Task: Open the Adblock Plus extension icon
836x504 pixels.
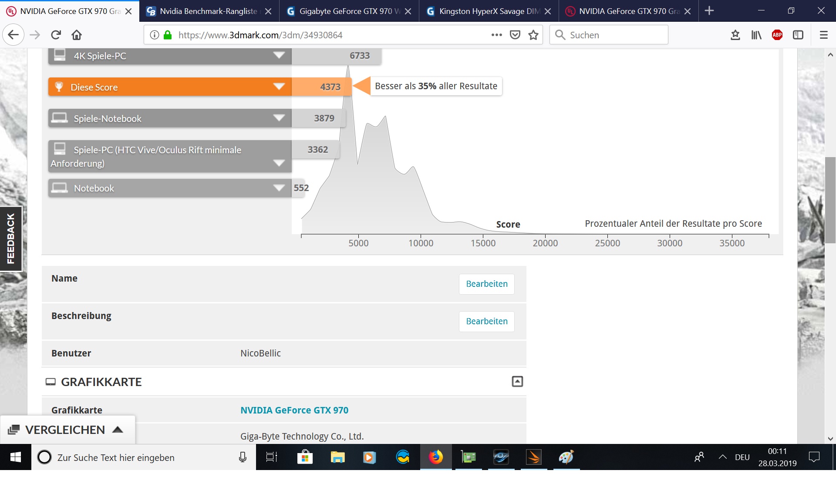Action: coord(777,35)
